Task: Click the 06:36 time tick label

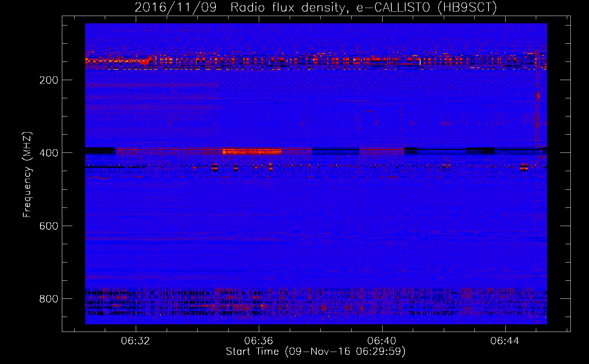Action: coord(259,341)
